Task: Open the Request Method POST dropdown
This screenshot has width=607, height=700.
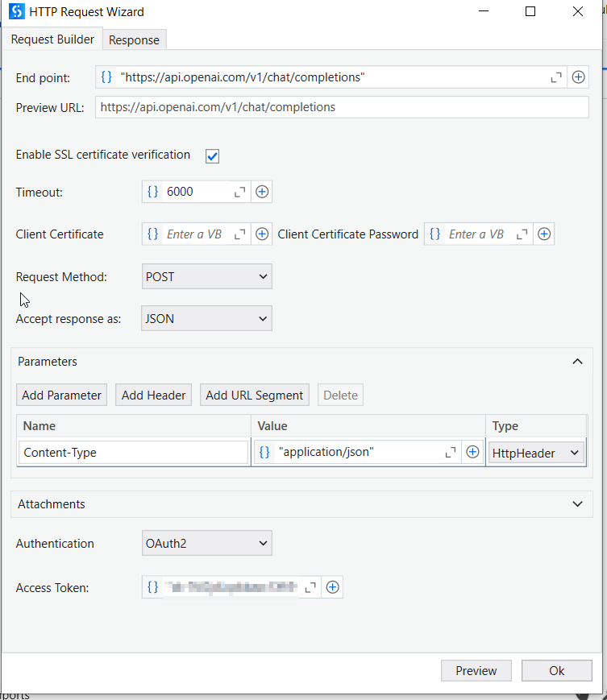Action: click(207, 276)
